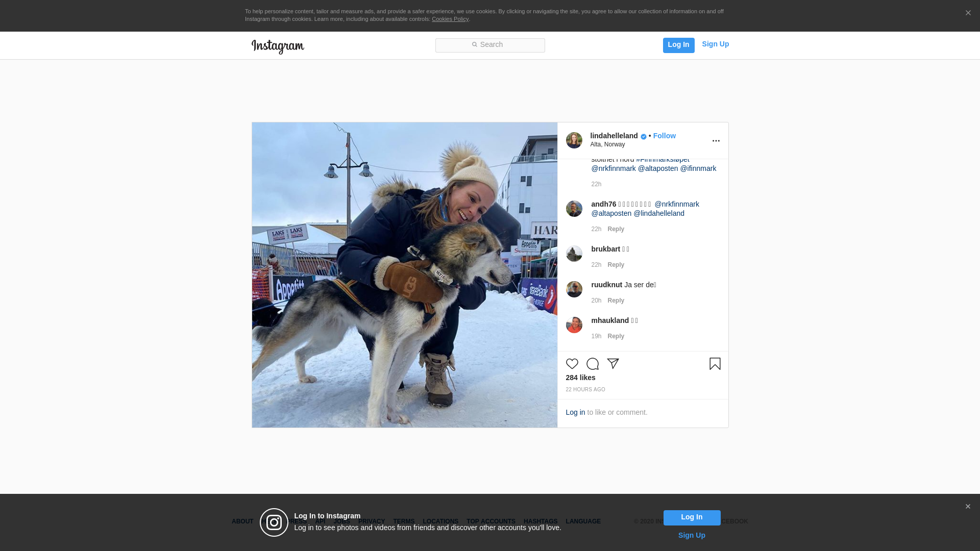Open @ifinnmark mention in caption
The image size is (980, 551).
[x=698, y=168]
